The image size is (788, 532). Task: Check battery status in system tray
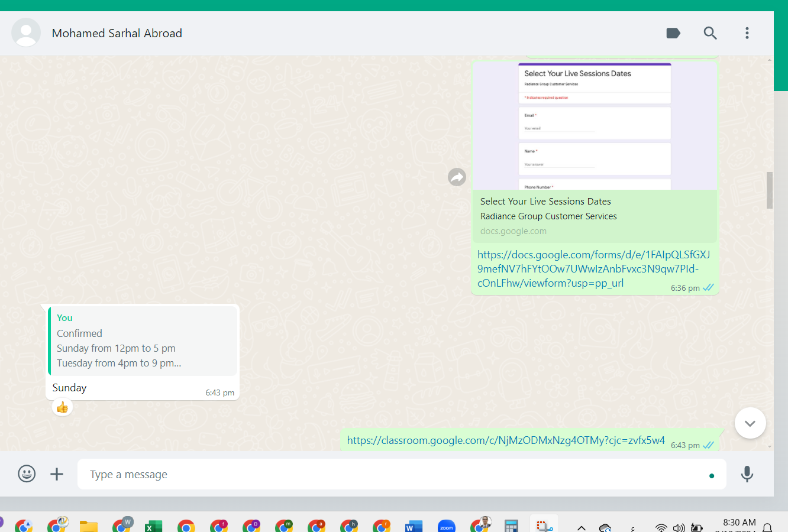click(x=697, y=528)
